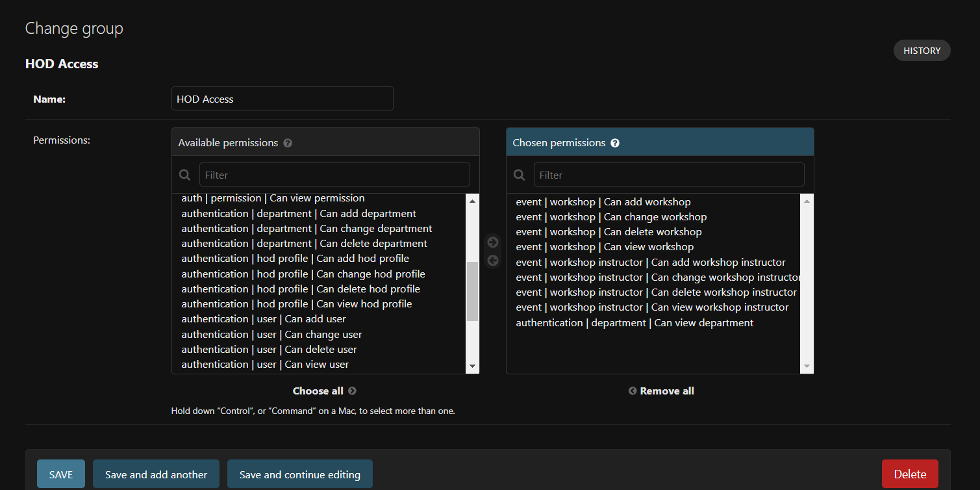Focus the Available permissions filter box
Screen dimensions: 980x490
pos(334,175)
